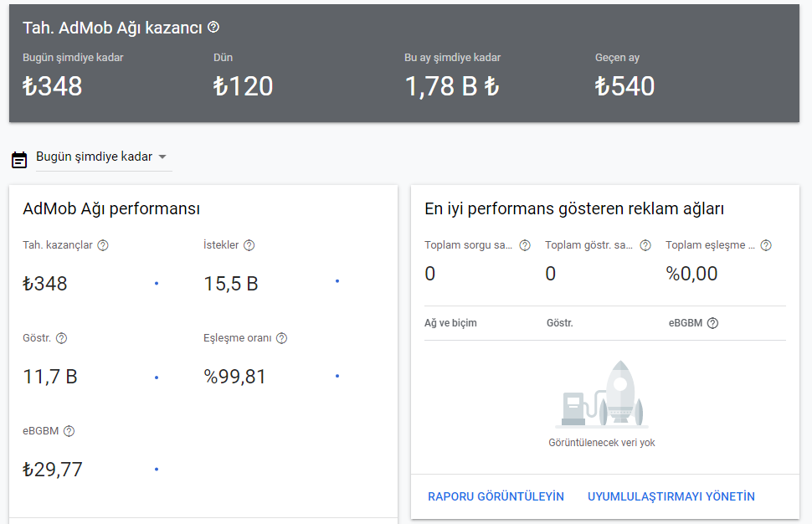Click help icon next to Tah. kazançlar

(103, 245)
